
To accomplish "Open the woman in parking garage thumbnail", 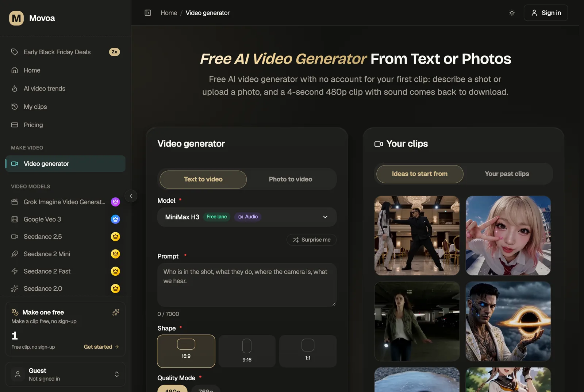I will (x=417, y=321).
